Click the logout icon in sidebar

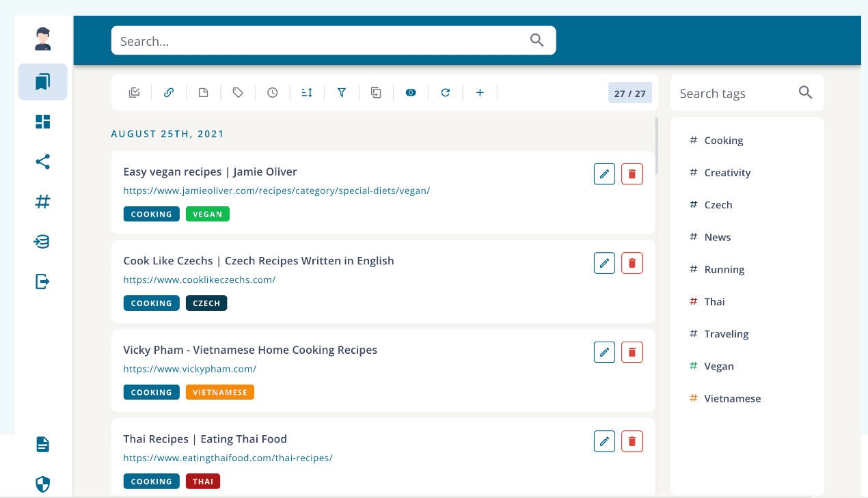coord(42,281)
